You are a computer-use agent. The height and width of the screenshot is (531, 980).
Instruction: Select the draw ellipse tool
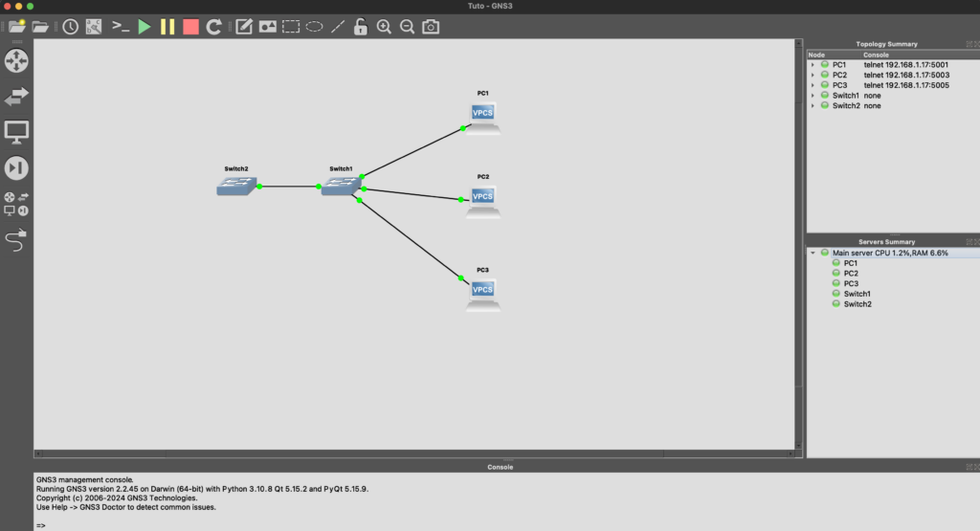314,27
